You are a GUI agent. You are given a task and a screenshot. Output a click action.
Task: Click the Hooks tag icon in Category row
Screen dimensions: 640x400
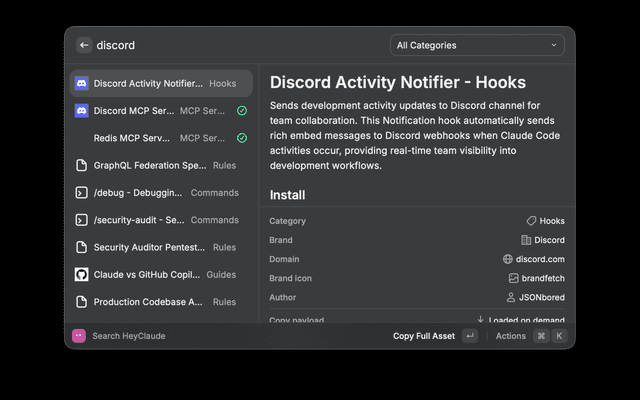click(x=531, y=221)
